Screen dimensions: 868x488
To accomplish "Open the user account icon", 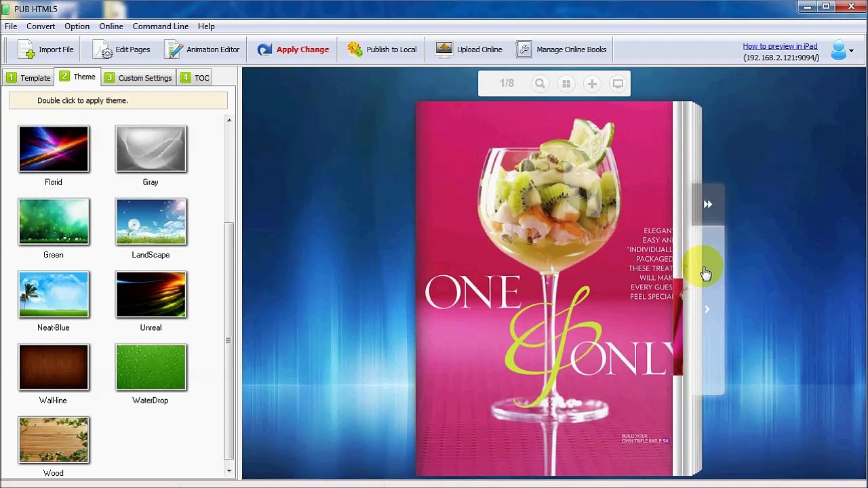I will click(839, 50).
